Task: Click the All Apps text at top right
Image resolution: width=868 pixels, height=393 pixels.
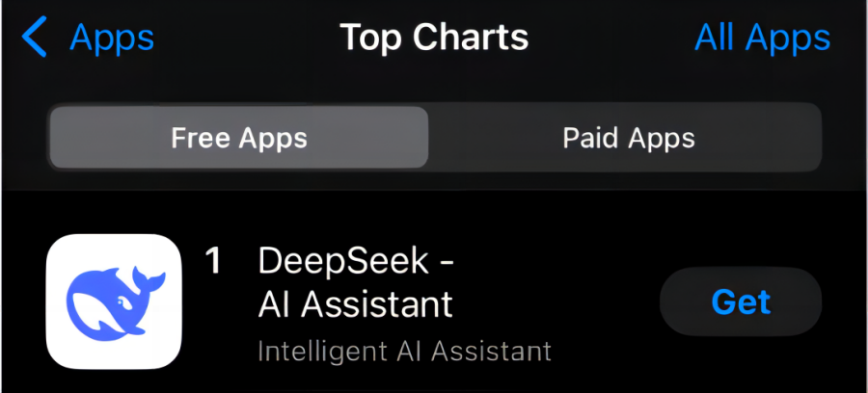Action: 762,38
